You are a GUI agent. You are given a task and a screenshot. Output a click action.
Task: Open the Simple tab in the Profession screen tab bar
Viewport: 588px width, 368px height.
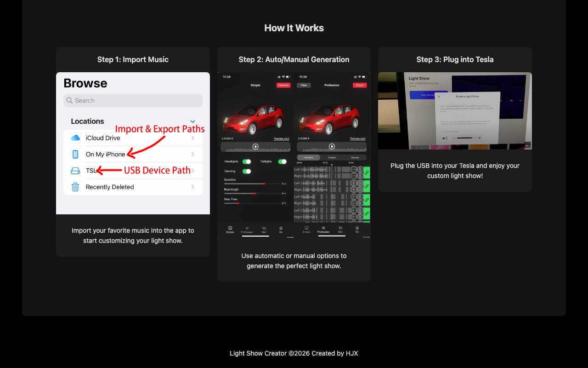[x=306, y=230]
